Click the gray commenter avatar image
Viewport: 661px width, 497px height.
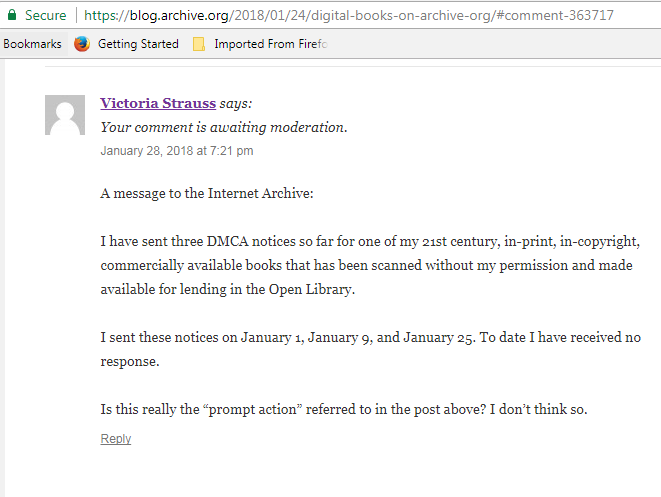pyautogui.click(x=65, y=115)
